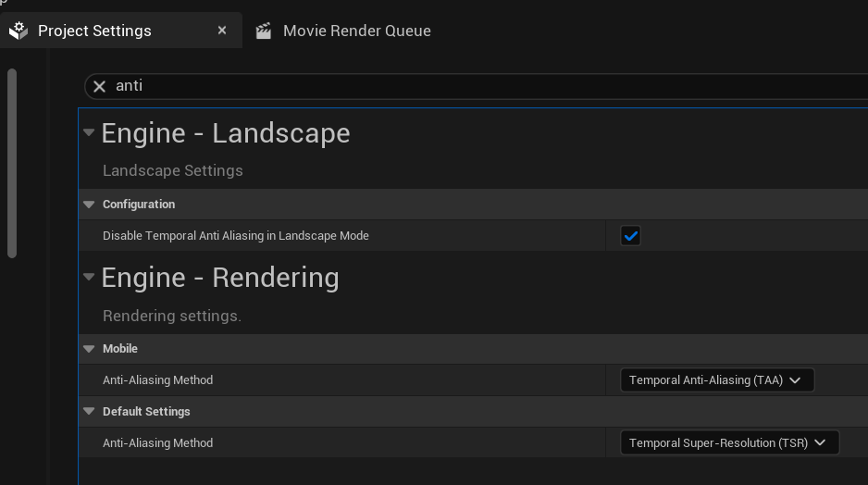
Task: Click the 'Engine - Rendering' heading
Action: pos(220,278)
